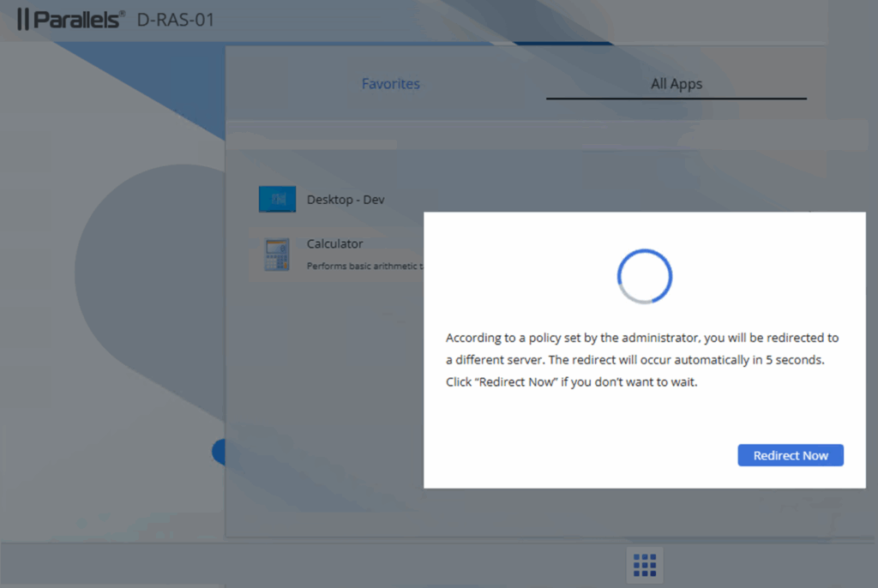Click the D-RAS-01 server name

[176, 19]
